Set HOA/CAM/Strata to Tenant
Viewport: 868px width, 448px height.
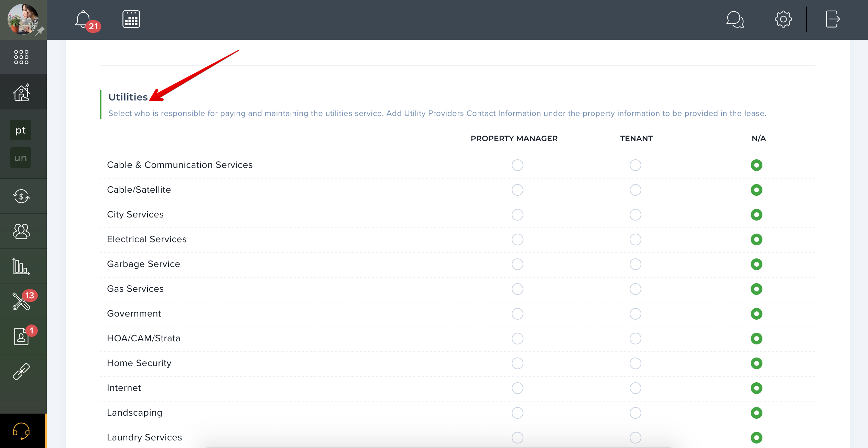pyautogui.click(x=635, y=339)
